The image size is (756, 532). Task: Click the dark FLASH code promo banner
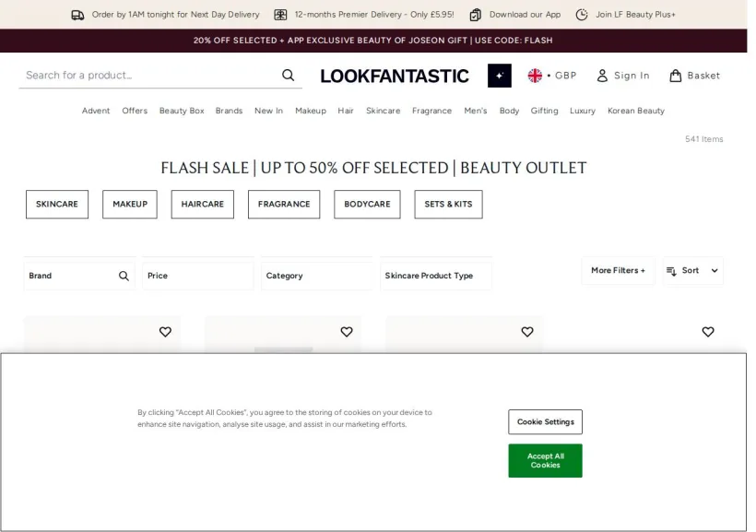pyautogui.click(x=373, y=41)
